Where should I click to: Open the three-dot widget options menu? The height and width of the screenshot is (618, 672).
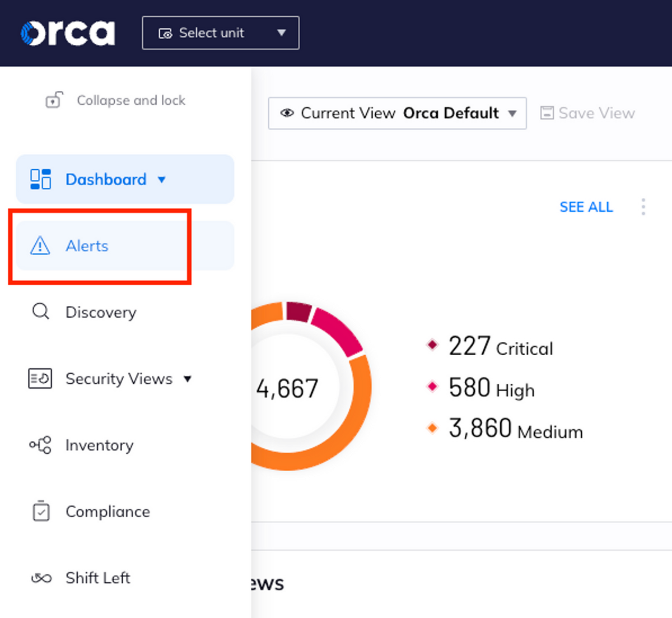tap(643, 207)
